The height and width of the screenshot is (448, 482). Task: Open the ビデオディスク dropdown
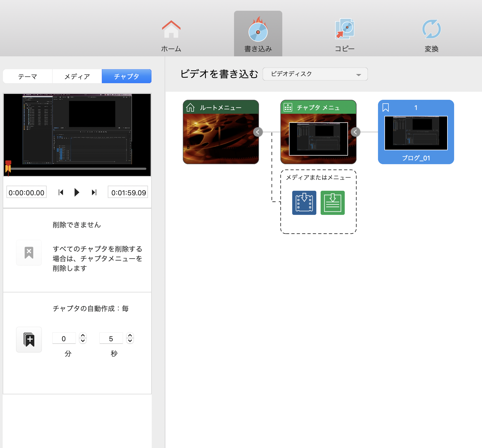pos(315,74)
